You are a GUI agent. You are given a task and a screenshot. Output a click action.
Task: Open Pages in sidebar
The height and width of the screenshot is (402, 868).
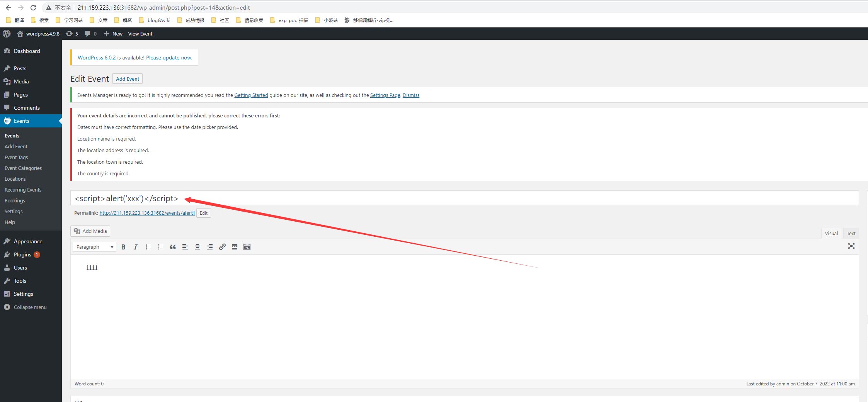tap(31, 95)
